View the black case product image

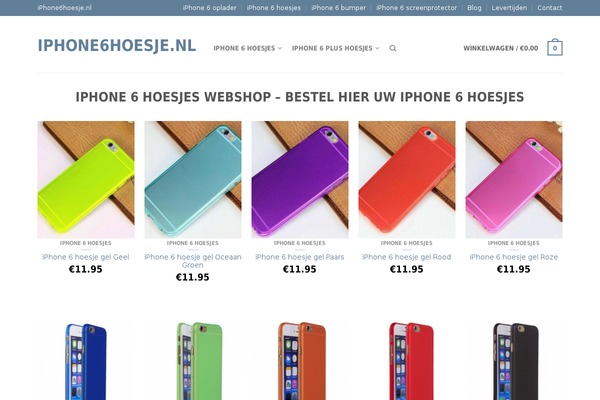(x=514, y=361)
